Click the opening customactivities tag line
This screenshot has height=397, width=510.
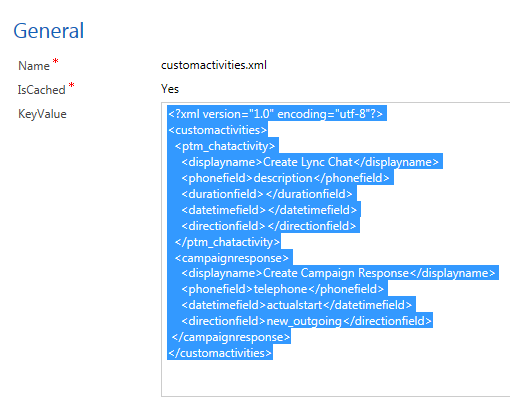[218, 130]
